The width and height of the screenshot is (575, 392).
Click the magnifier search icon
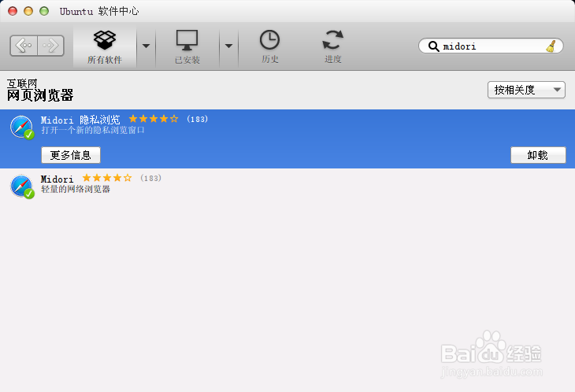433,46
